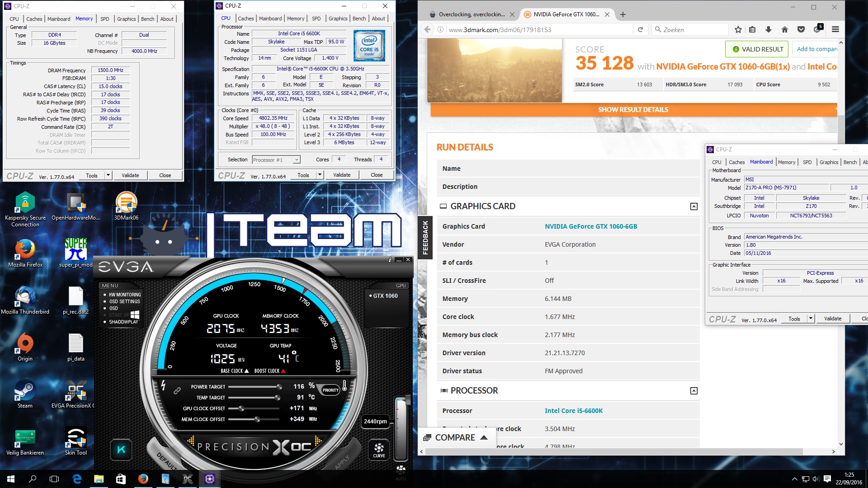Toggle link icon beside Power Target

pos(177,390)
